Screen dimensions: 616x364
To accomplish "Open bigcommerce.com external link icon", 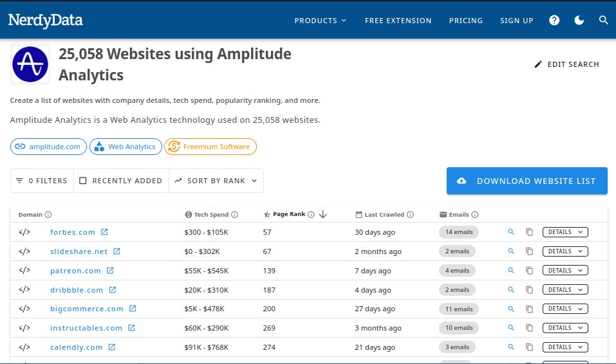I will [133, 308].
